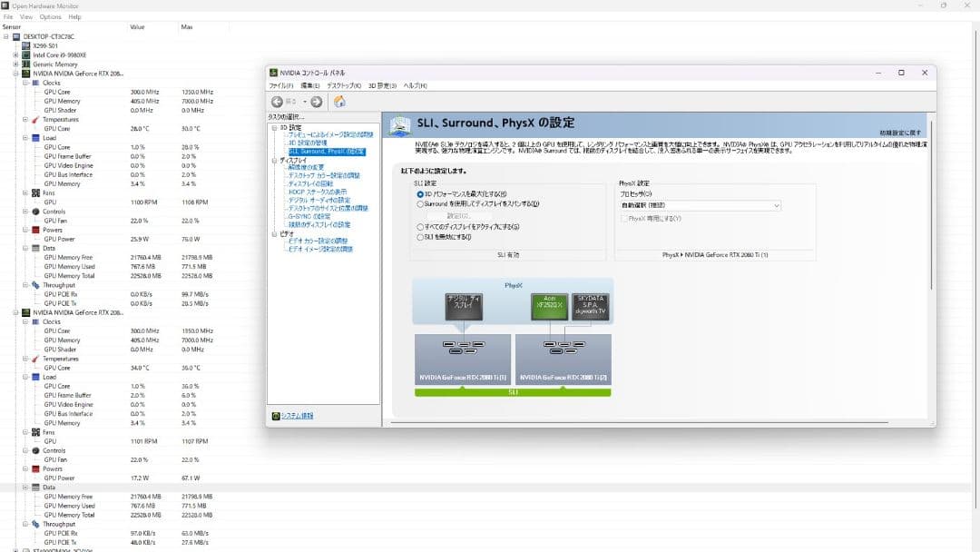Click the back arrow in NVIDIA Control Panel
The width and height of the screenshot is (980, 552).
pos(278,102)
